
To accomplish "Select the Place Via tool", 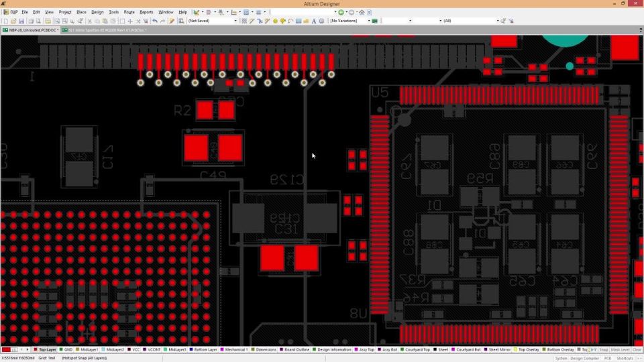I will pos(282,21).
